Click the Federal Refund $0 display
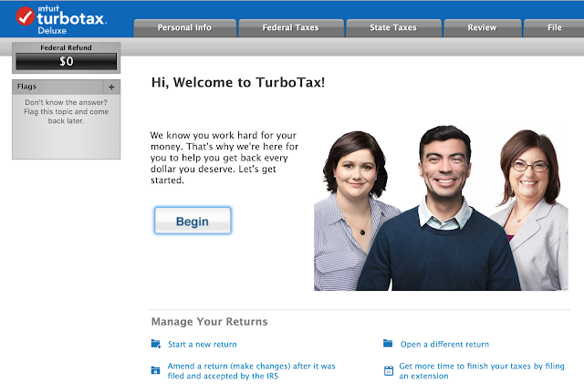The width and height of the screenshot is (584, 392). (67, 61)
